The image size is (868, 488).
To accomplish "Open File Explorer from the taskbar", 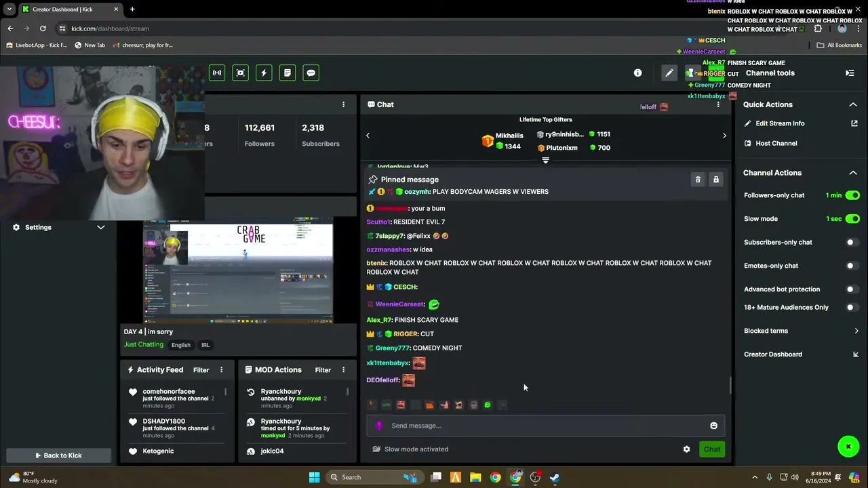I will [475, 477].
